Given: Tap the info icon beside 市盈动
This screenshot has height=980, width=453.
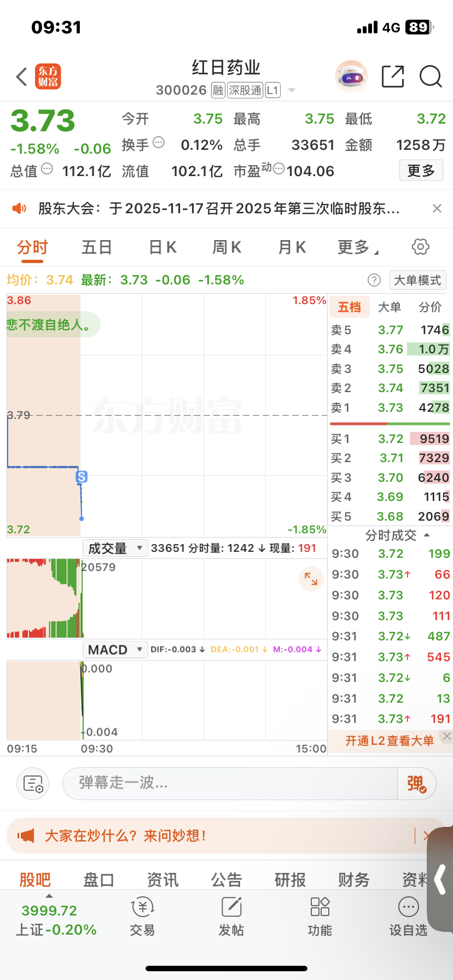Looking at the screenshot, I should 278,168.
